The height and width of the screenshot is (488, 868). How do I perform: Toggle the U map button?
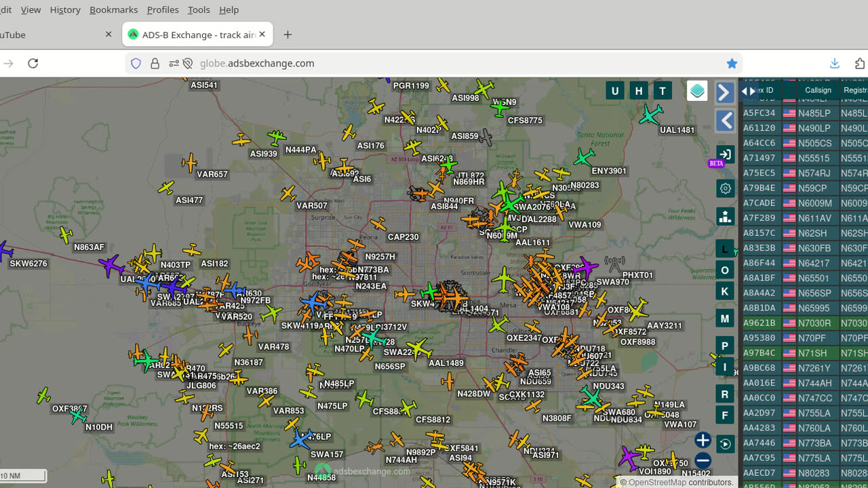coord(614,91)
